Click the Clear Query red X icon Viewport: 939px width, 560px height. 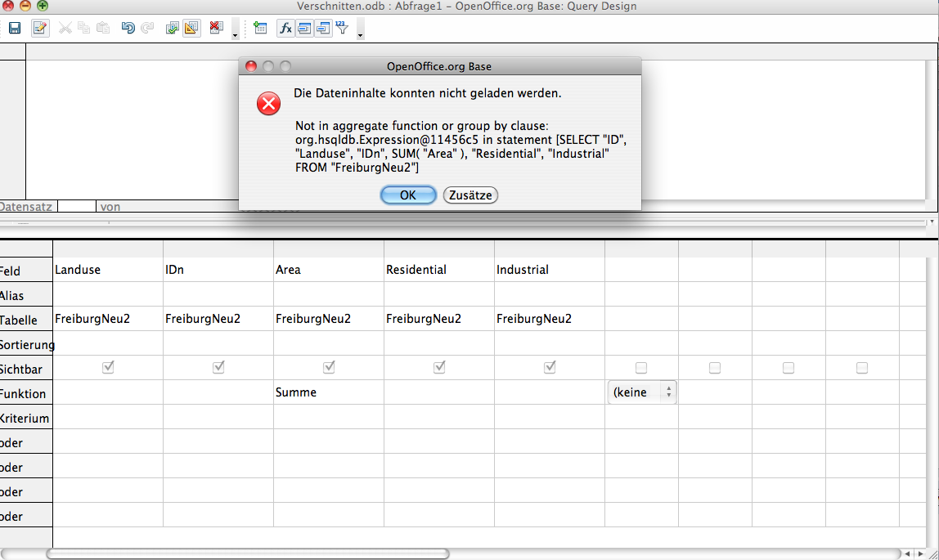pos(216,28)
